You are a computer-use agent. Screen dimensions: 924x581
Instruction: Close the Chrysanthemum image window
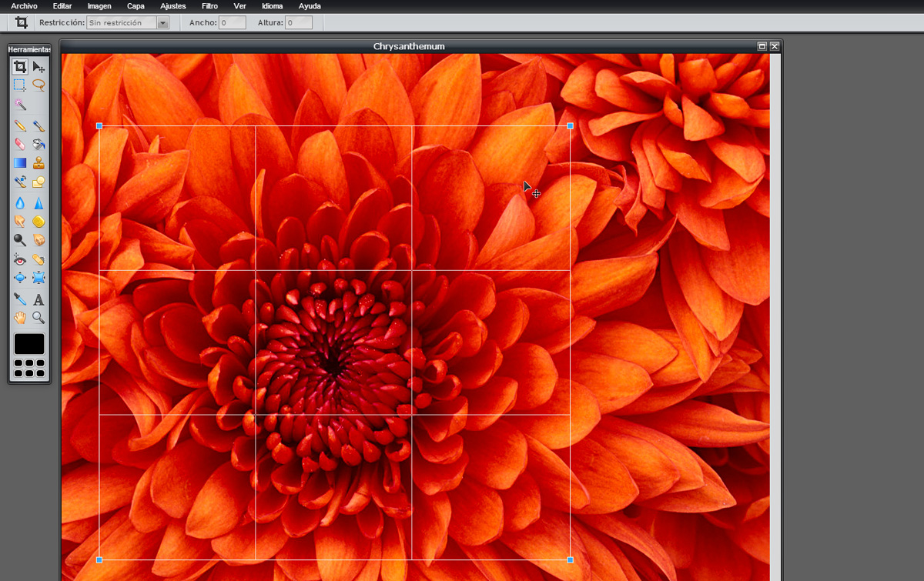[x=775, y=46]
